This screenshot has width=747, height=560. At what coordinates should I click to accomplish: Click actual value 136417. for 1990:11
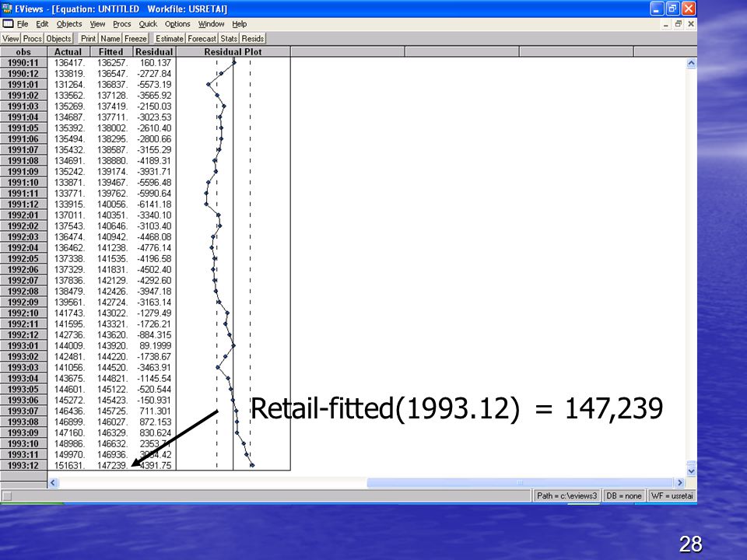pyautogui.click(x=69, y=63)
